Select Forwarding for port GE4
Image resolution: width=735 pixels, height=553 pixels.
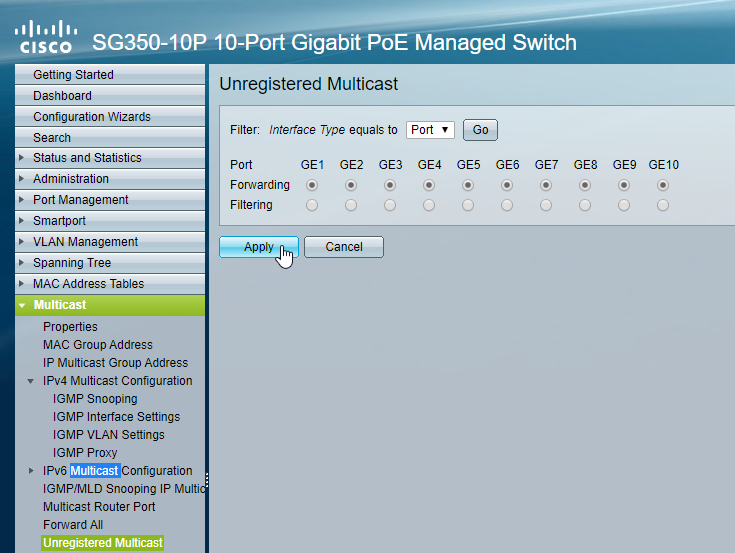coord(428,185)
